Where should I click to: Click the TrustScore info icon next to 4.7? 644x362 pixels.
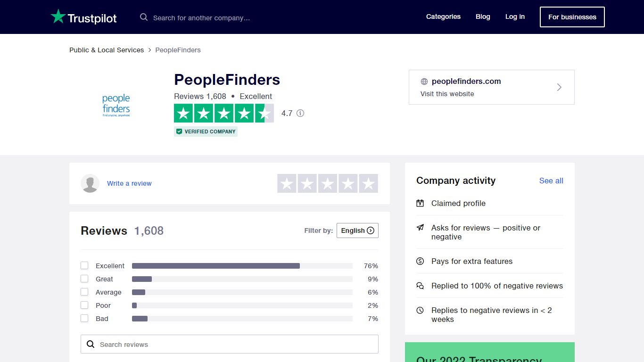pos(300,113)
